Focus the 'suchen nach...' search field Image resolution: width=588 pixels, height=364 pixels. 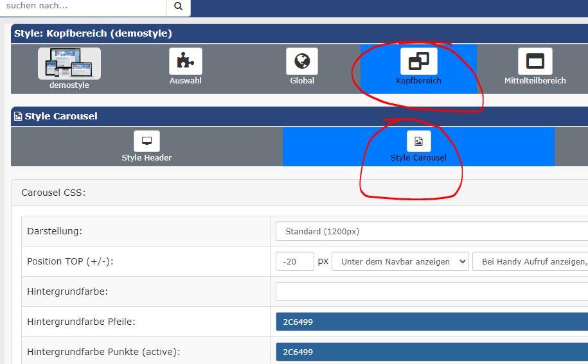coord(84,6)
